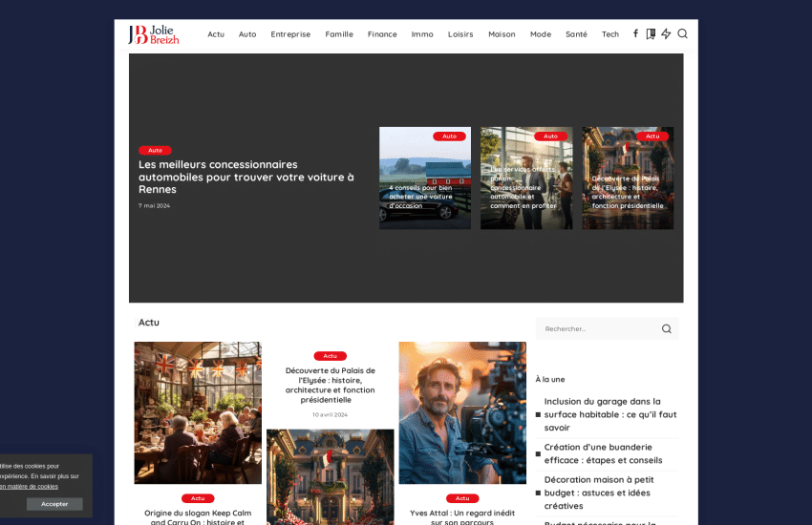812x525 pixels.
Task: Type in the Rechercher search field
Action: coord(597,329)
